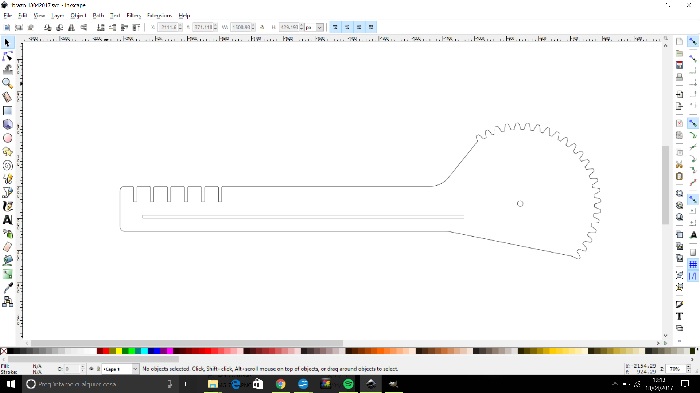Screen dimensions: 700x393
Task: Select the Calligraphy tool
Action: tap(7, 206)
